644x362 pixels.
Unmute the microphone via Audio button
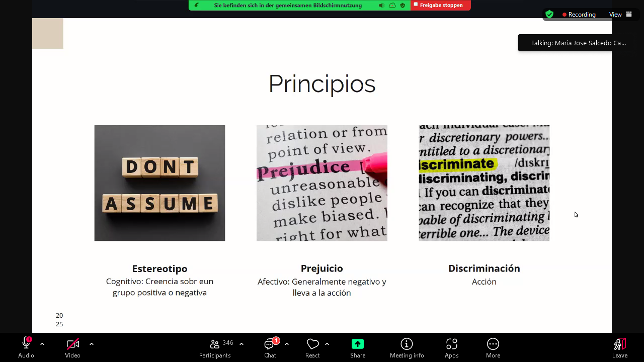click(x=26, y=344)
